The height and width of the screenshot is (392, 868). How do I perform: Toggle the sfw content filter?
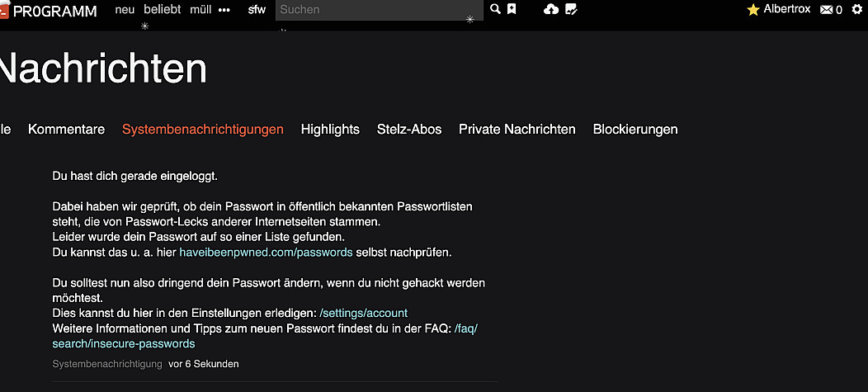257,10
